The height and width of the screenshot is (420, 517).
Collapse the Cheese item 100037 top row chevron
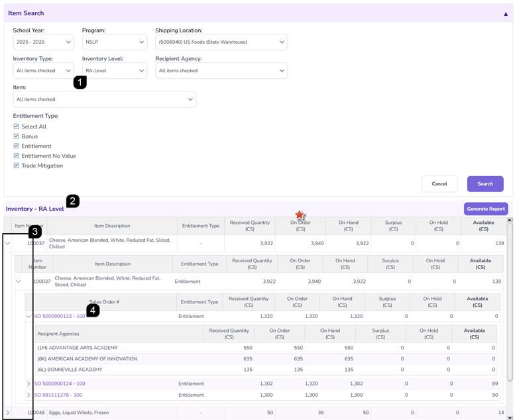7,243
